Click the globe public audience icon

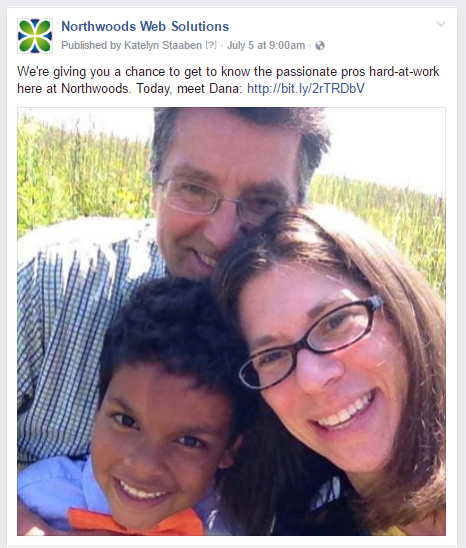pyautogui.click(x=320, y=46)
